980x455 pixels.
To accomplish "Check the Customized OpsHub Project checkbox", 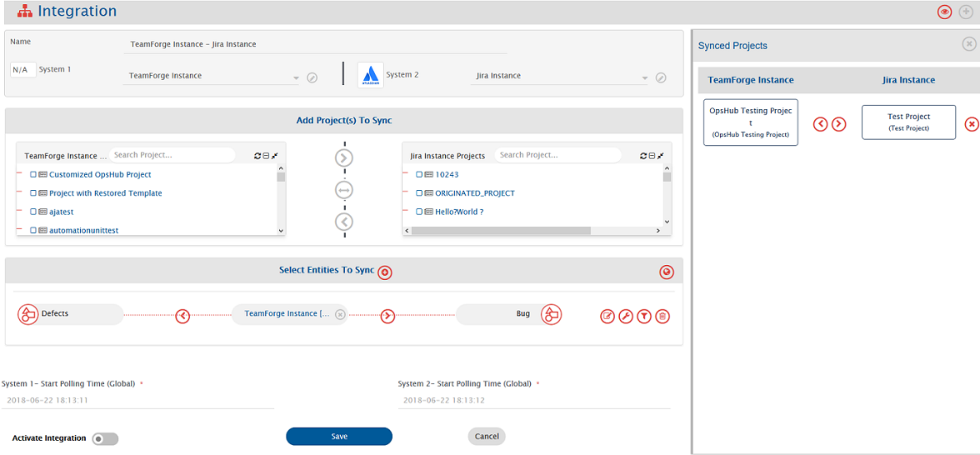I will click(33, 175).
